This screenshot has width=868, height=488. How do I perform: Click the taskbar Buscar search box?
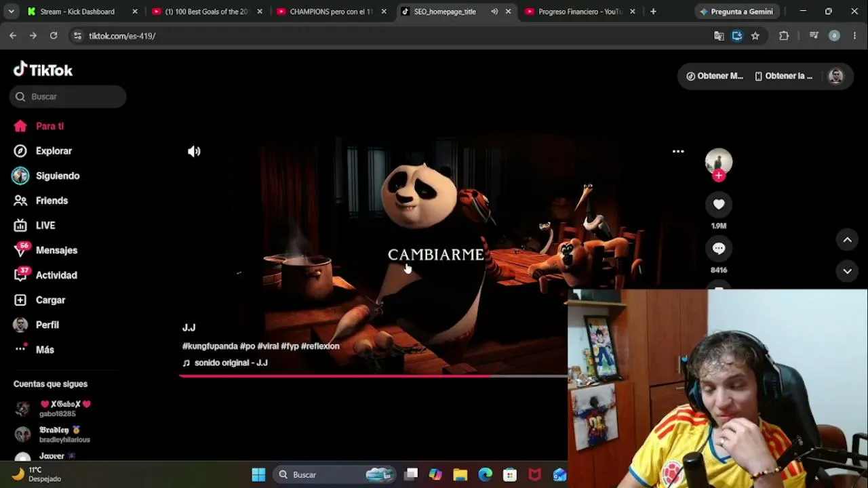point(336,474)
